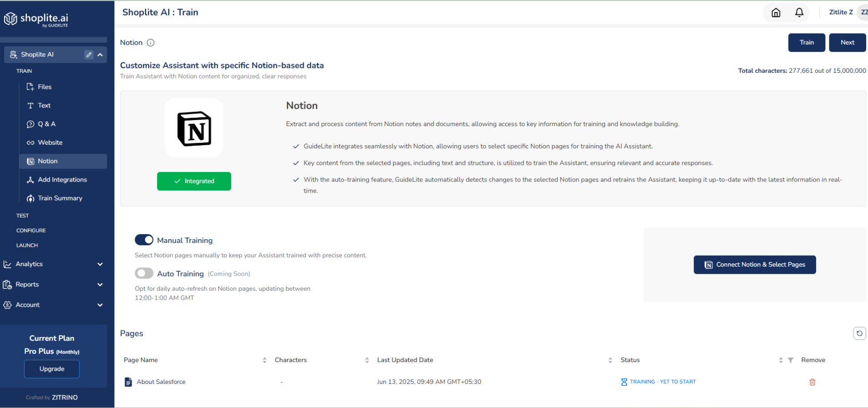Click the Remove column header
The width and height of the screenshot is (868, 408).
[813, 360]
